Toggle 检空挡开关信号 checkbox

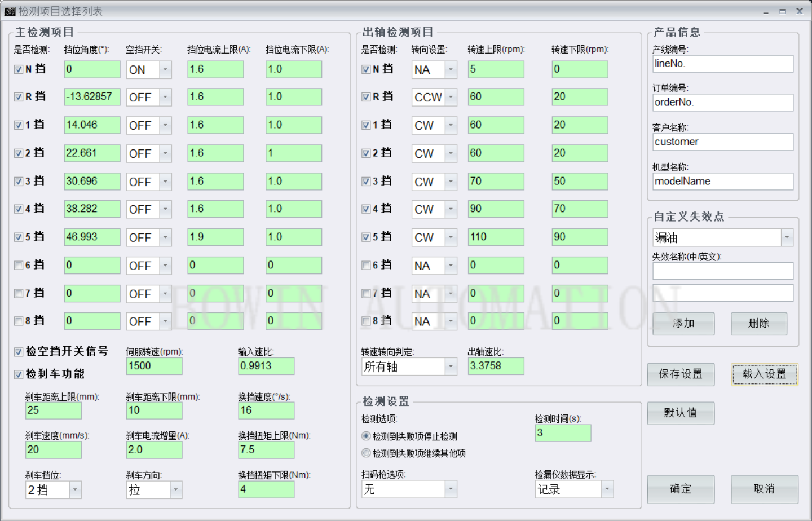[19, 352]
